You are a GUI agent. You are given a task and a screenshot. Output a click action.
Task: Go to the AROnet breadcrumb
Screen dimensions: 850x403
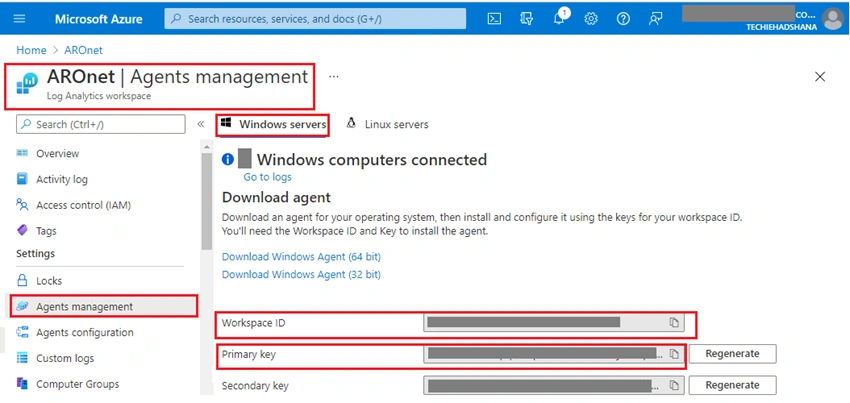coord(83,50)
